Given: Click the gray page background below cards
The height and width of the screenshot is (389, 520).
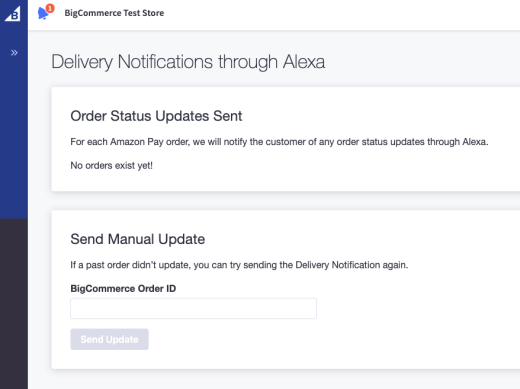Looking at the screenshot, I should click(x=273, y=380).
